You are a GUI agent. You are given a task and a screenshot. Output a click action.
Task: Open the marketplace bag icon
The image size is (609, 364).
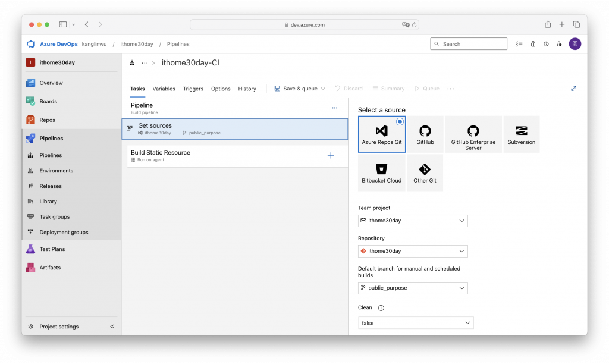pos(533,44)
